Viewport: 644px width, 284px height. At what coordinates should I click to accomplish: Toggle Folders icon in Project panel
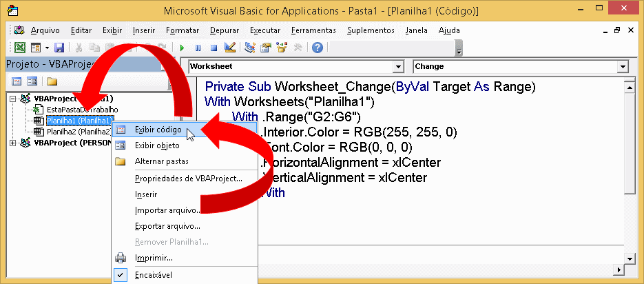point(52,81)
